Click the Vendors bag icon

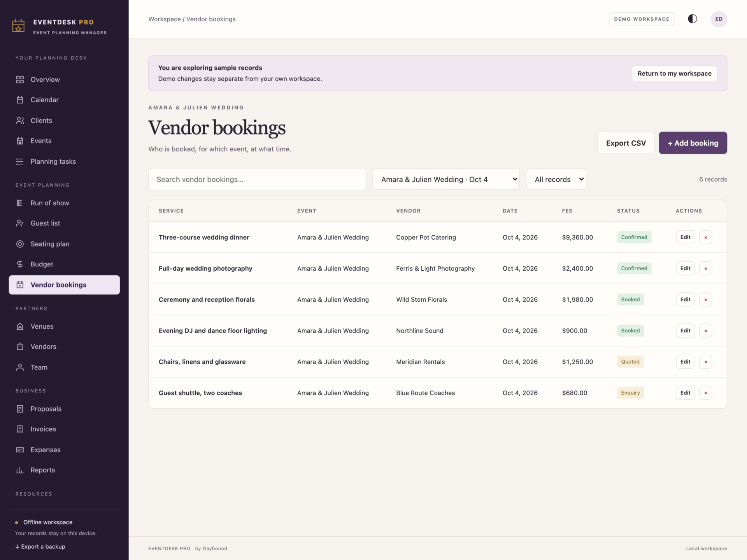coord(20,346)
